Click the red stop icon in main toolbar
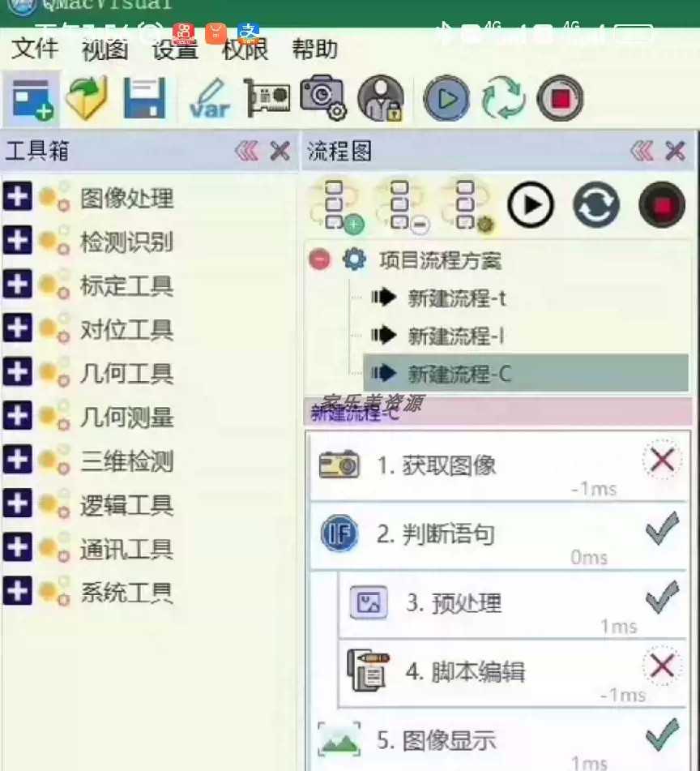700x771 pixels. [560, 98]
